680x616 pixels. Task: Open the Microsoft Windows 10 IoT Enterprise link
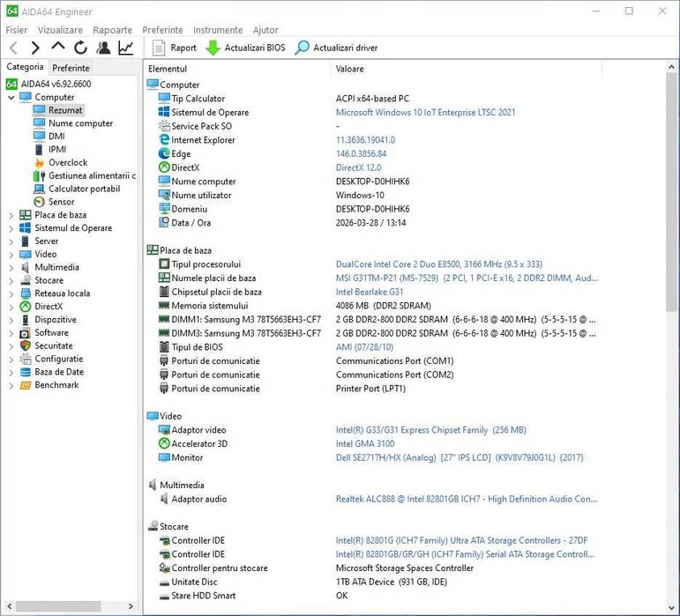click(x=425, y=112)
